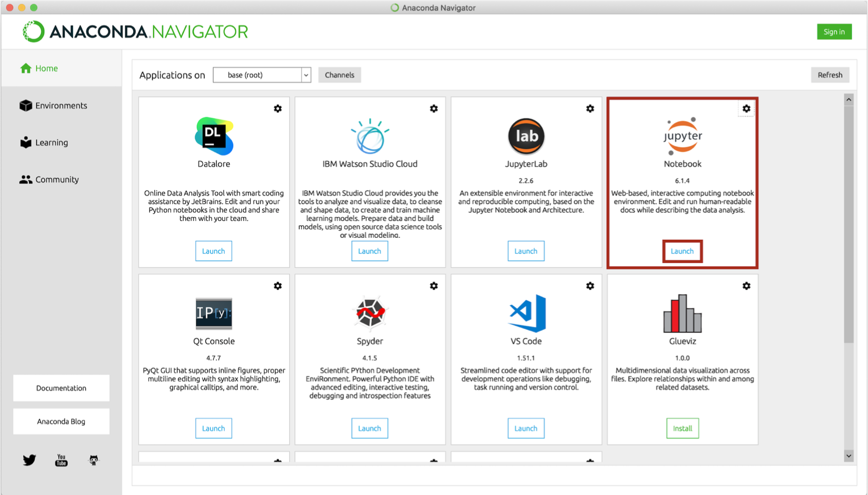
Task: Click the gear icon on JupyterLab card
Action: 590,109
